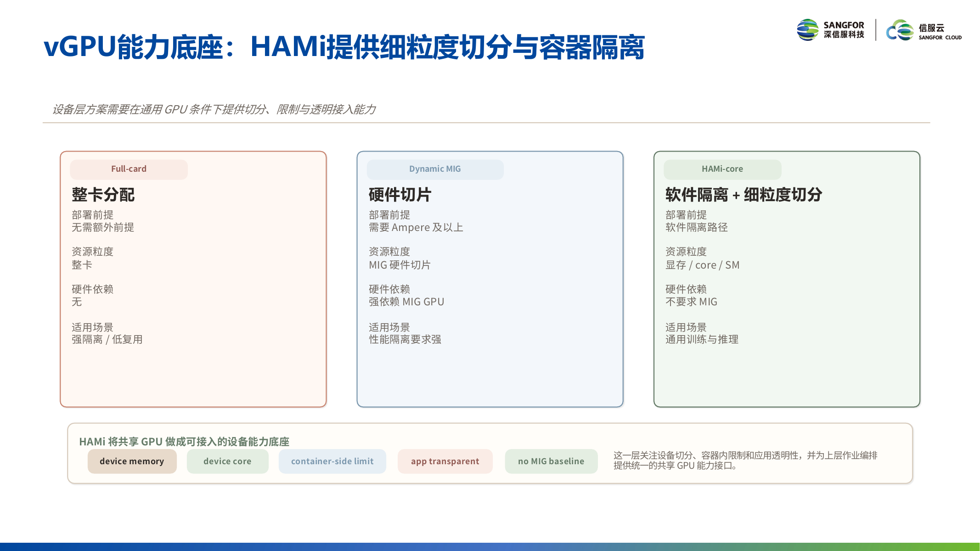The image size is (980, 551).
Task: Select the heading 软件隔离 + 细粒度切分
Action: point(744,195)
